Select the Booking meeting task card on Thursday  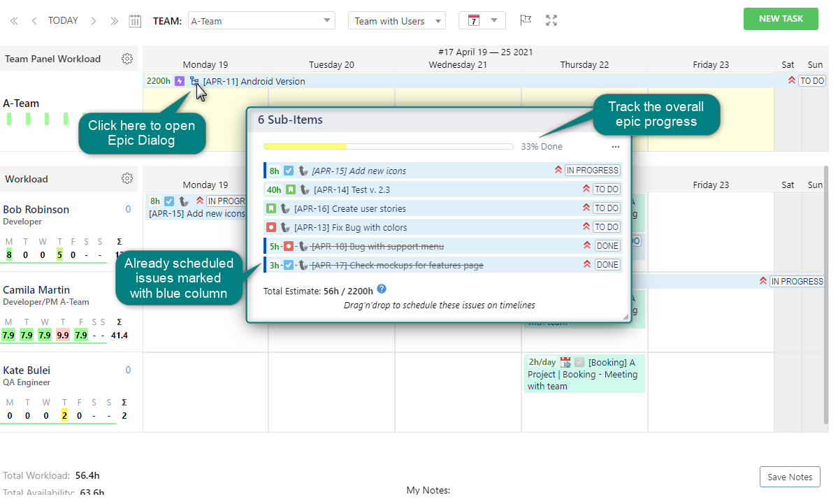(584, 374)
